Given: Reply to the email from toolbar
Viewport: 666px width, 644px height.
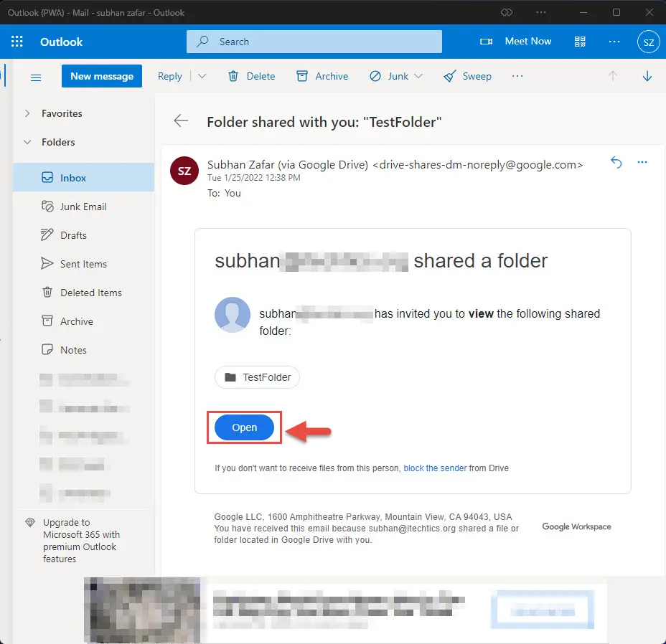Looking at the screenshot, I should coord(170,76).
